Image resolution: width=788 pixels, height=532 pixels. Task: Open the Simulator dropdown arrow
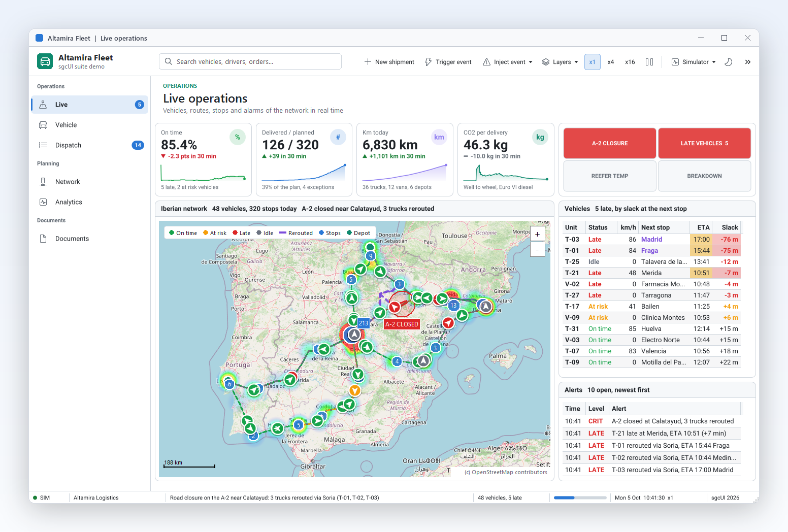714,62
